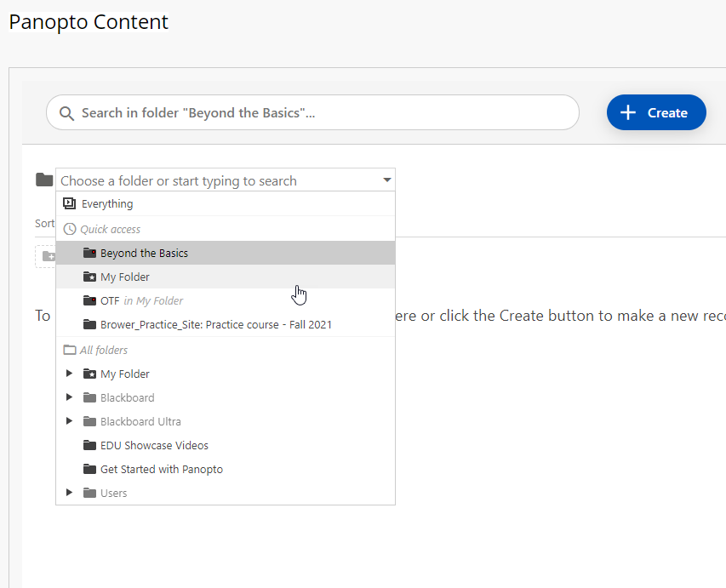The width and height of the screenshot is (726, 588).
Task: Click the Brower_Practice_Site folder icon
Action: point(89,324)
